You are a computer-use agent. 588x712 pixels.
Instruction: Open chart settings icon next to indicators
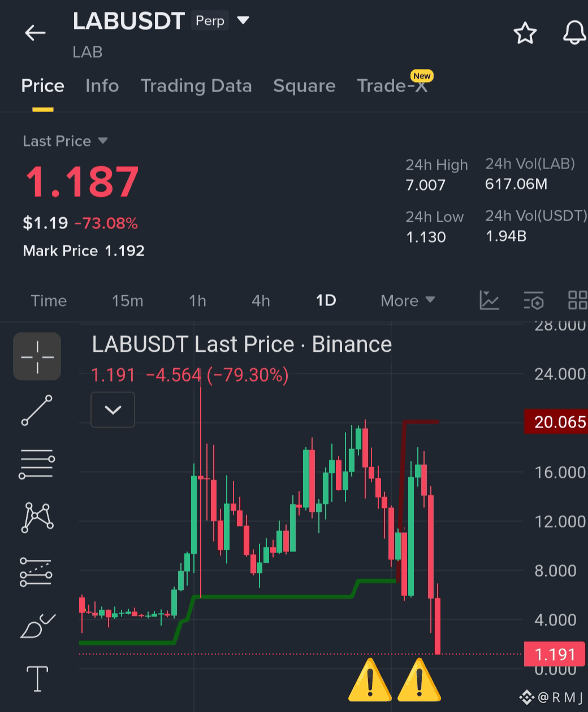[x=534, y=301]
